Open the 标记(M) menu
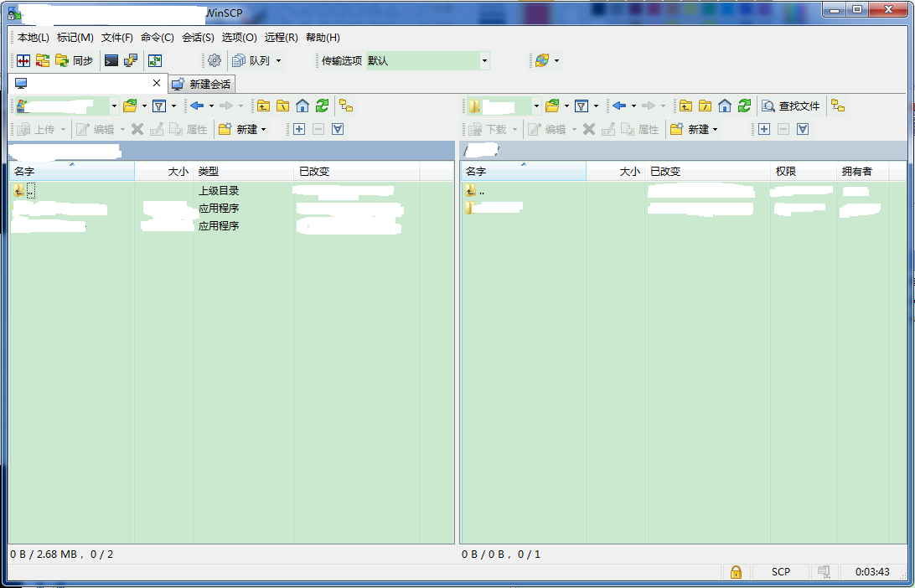The height and width of the screenshot is (588, 915). [75, 38]
